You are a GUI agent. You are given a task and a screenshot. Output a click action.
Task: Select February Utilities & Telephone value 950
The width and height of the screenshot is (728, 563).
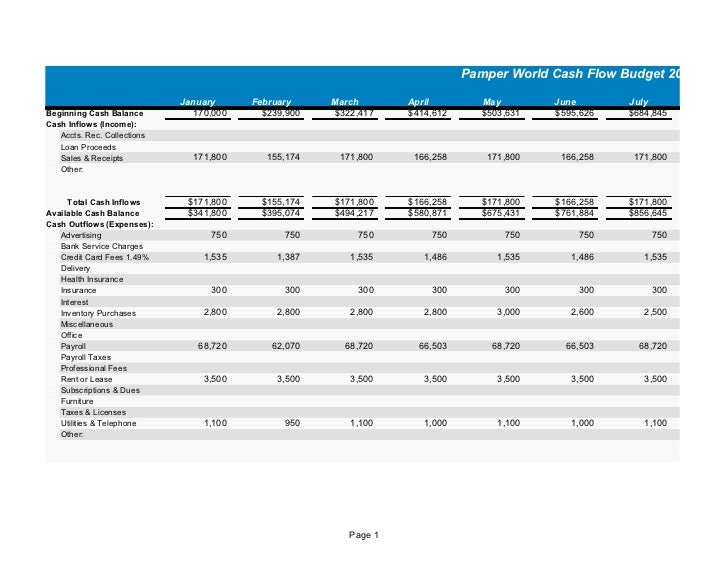tap(292, 423)
